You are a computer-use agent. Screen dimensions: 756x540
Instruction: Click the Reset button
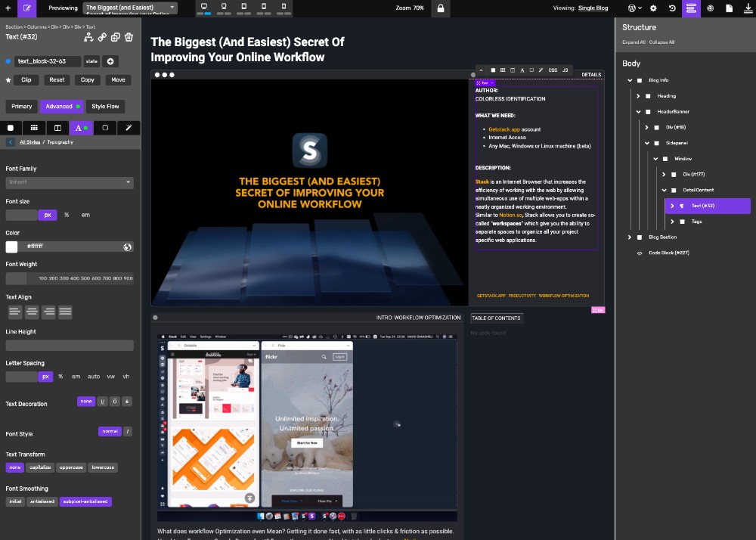(57, 80)
